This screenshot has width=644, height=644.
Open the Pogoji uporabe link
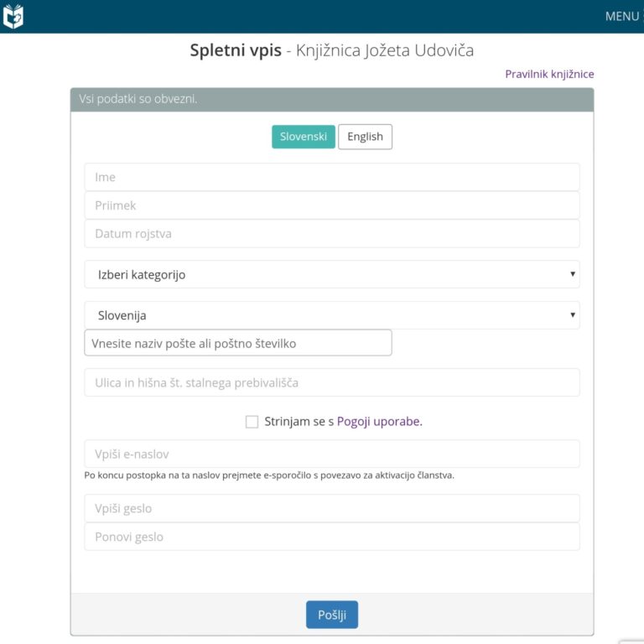tap(379, 422)
